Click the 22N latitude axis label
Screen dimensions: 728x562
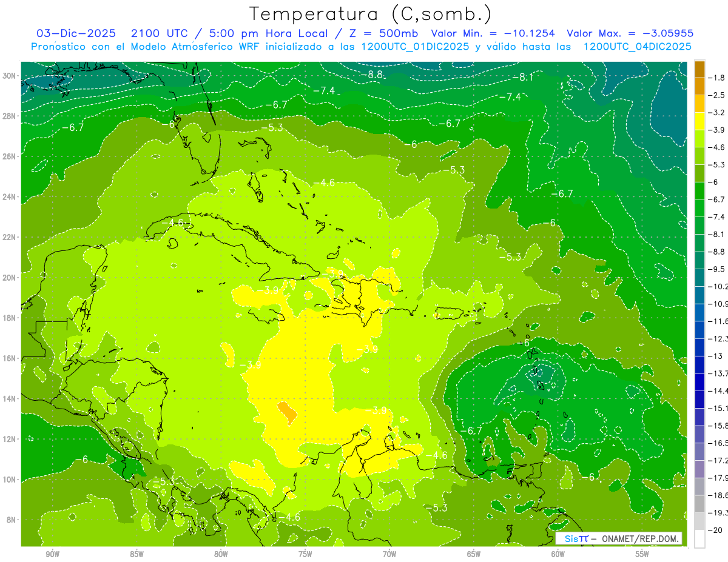(10, 237)
